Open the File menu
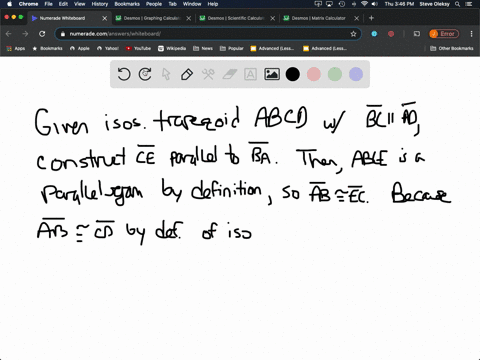Viewport: 480px width, 360px height. [x=49, y=4]
